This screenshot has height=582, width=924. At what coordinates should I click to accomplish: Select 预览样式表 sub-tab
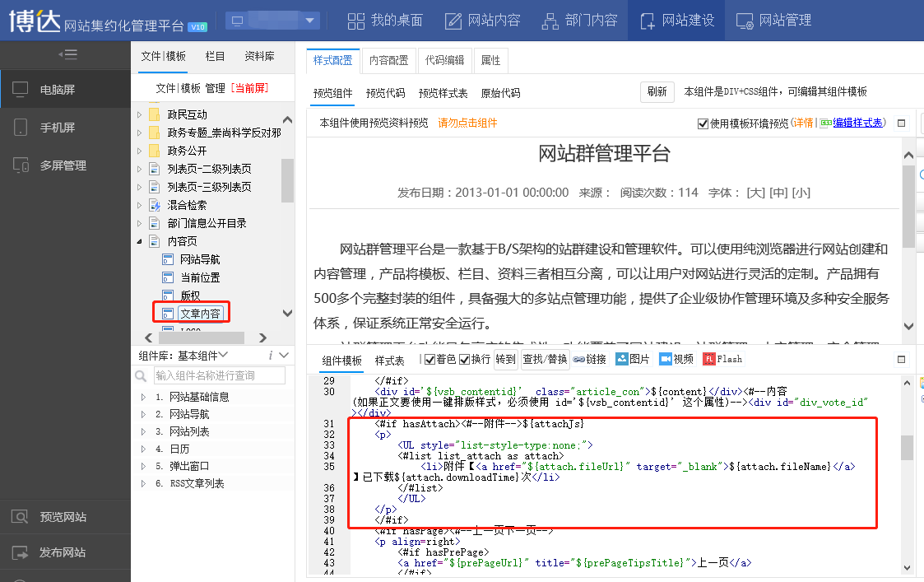coord(443,93)
